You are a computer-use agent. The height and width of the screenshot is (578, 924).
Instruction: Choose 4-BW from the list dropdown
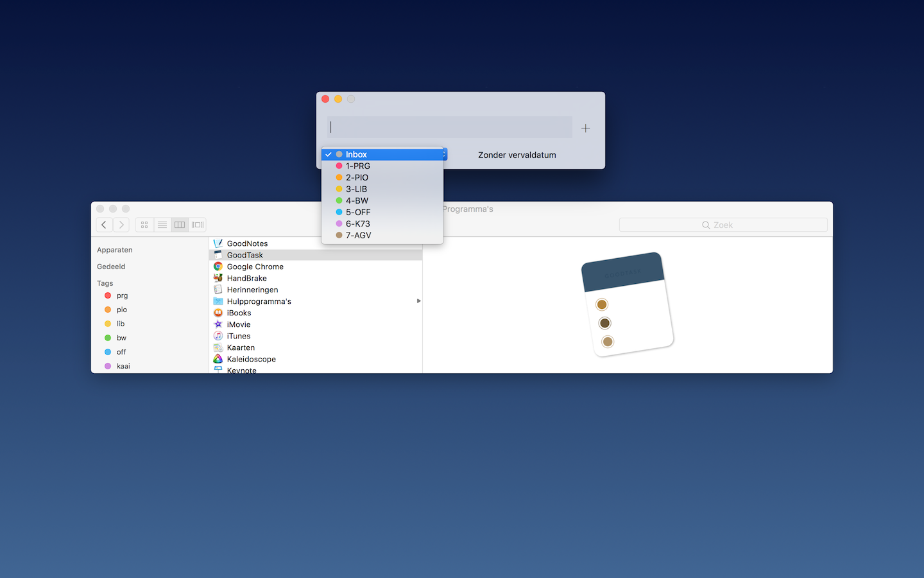pyautogui.click(x=382, y=200)
